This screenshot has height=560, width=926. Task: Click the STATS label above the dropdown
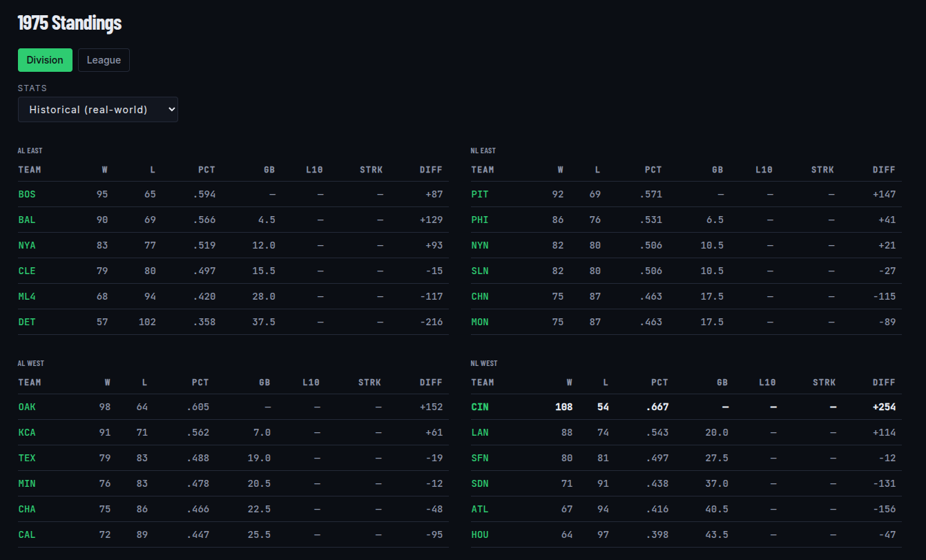(x=32, y=88)
